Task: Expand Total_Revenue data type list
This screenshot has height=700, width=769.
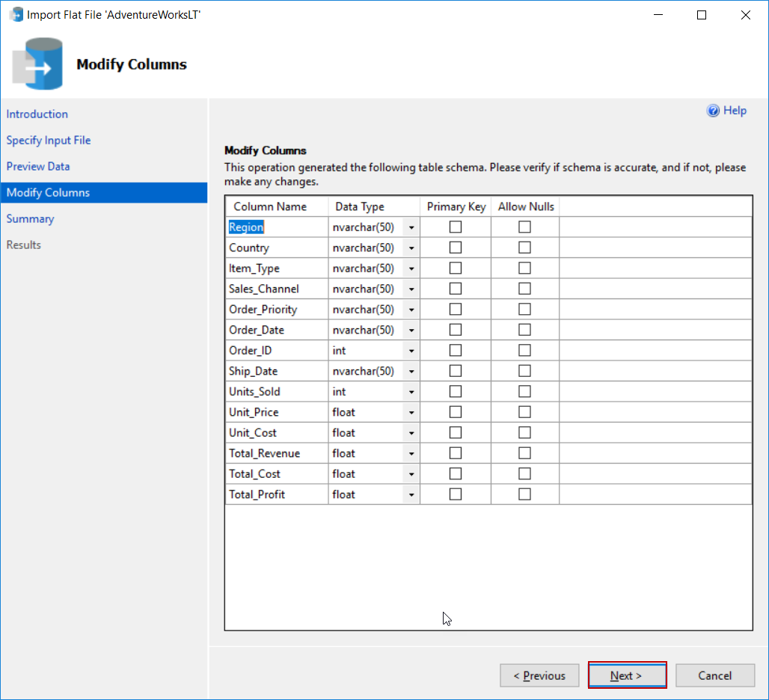Action: 411,454
